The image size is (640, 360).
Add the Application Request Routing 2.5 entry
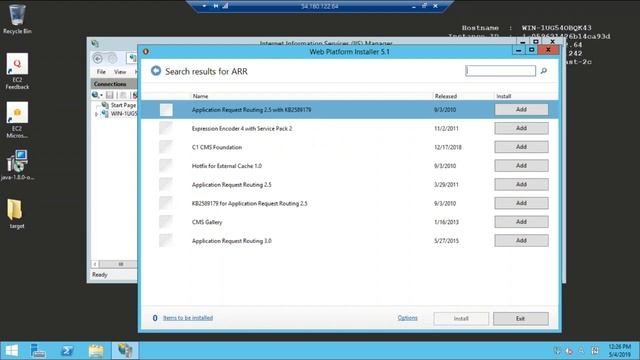click(x=521, y=184)
